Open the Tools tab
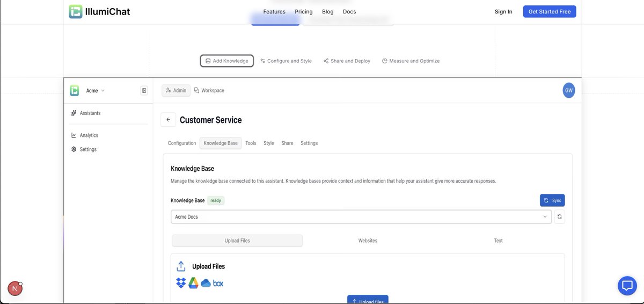Image resolution: width=644 pixels, height=304 pixels. [x=251, y=143]
